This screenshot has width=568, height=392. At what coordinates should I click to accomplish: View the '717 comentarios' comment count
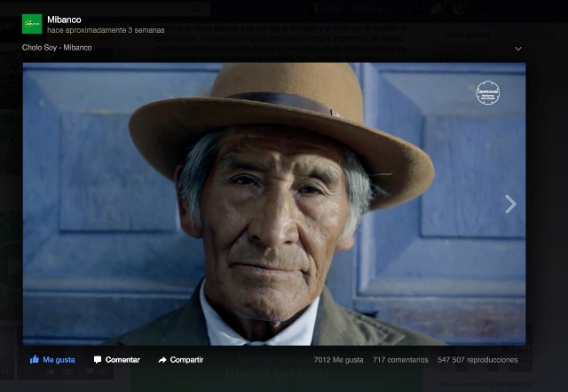[x=399, y=360]
